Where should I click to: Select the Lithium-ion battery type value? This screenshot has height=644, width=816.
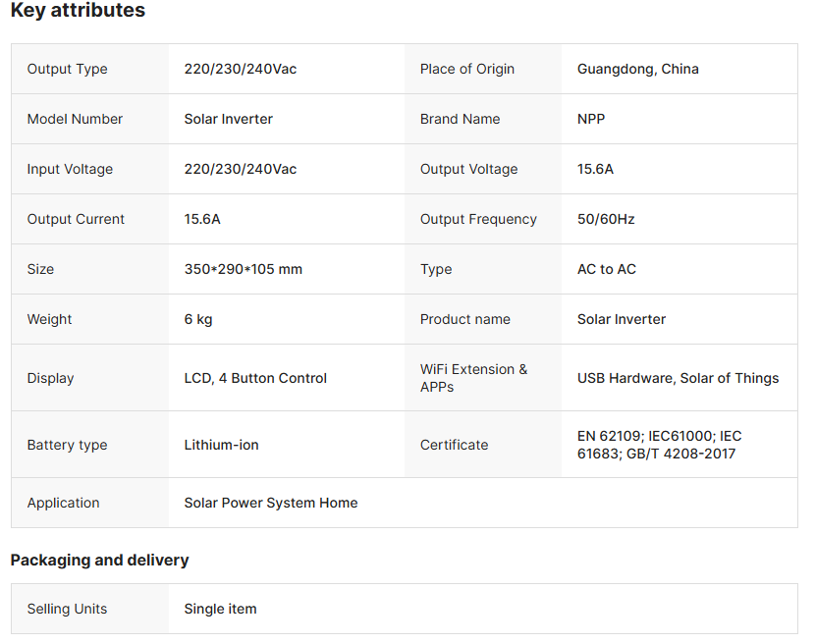222,445
